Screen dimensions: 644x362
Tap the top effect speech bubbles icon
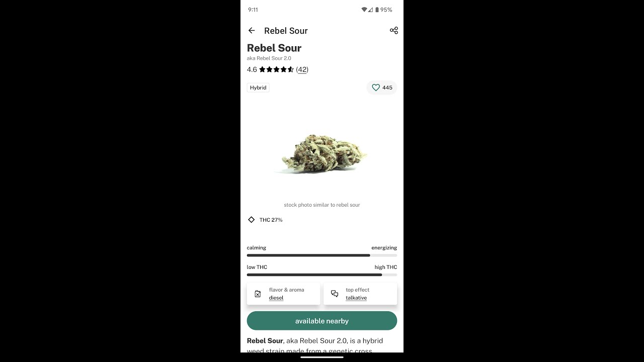[335, 294]
